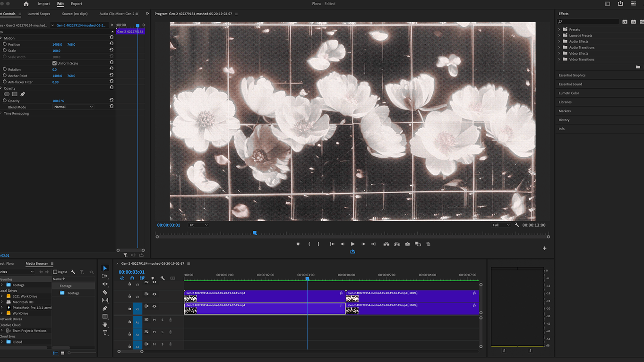This screenshot has height=362, width=644.
Task: Open the Essential Sound panel
Action: click(570, 84)
